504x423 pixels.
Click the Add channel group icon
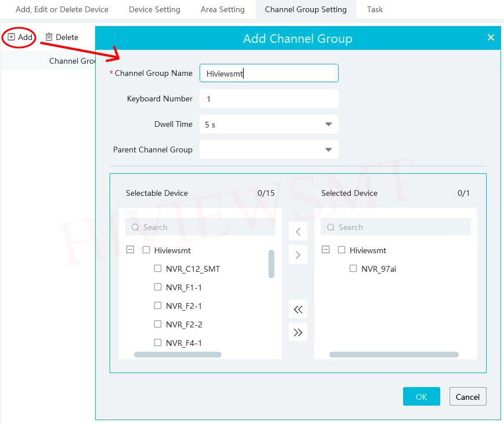12,37
